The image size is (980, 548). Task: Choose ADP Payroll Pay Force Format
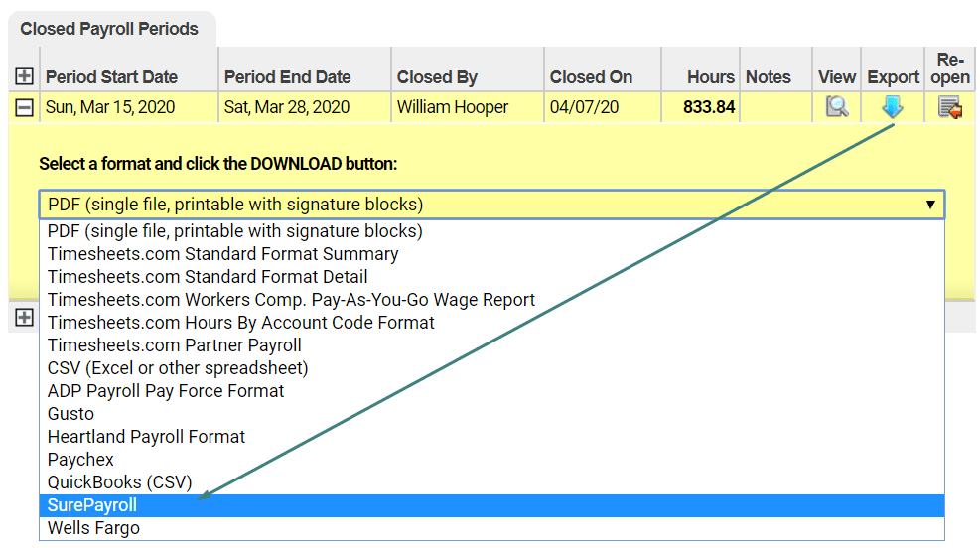point(491,391)
